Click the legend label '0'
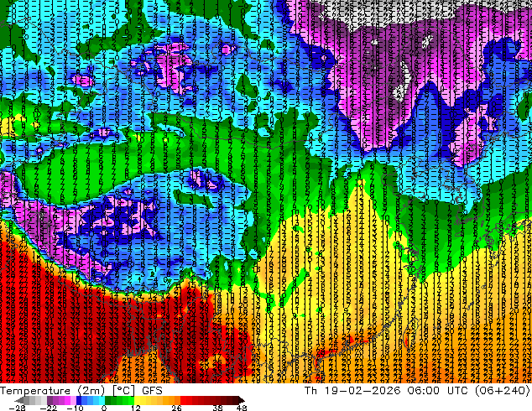Screen dimensions: 532x411 click(x=104, y=408)
